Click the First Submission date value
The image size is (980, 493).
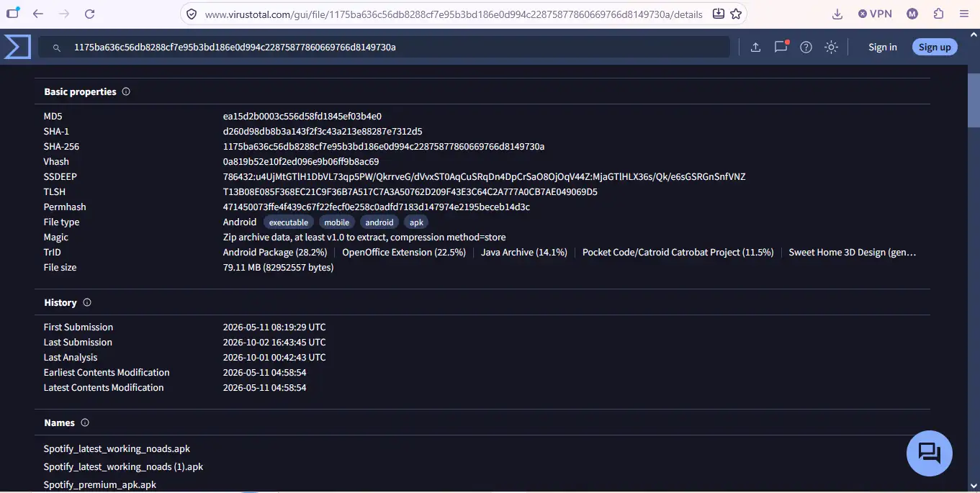coord(274,327)
